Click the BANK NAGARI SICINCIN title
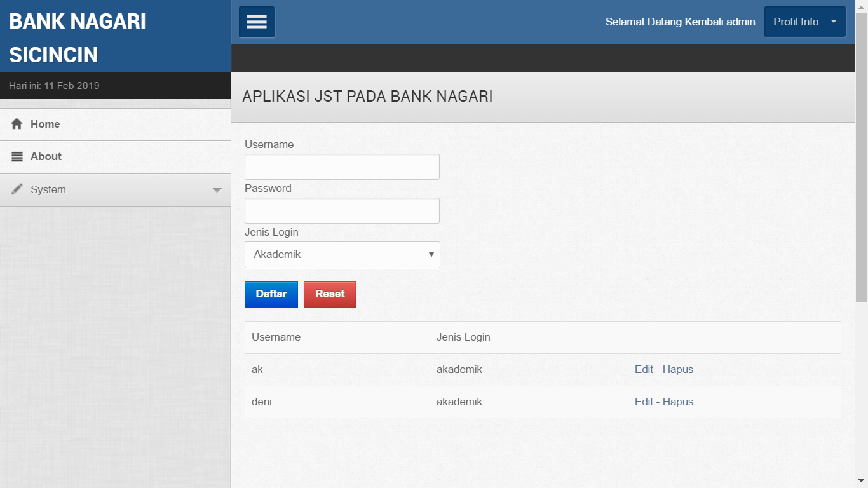This screenshot has height=488, width=868. tap(78, 38)
